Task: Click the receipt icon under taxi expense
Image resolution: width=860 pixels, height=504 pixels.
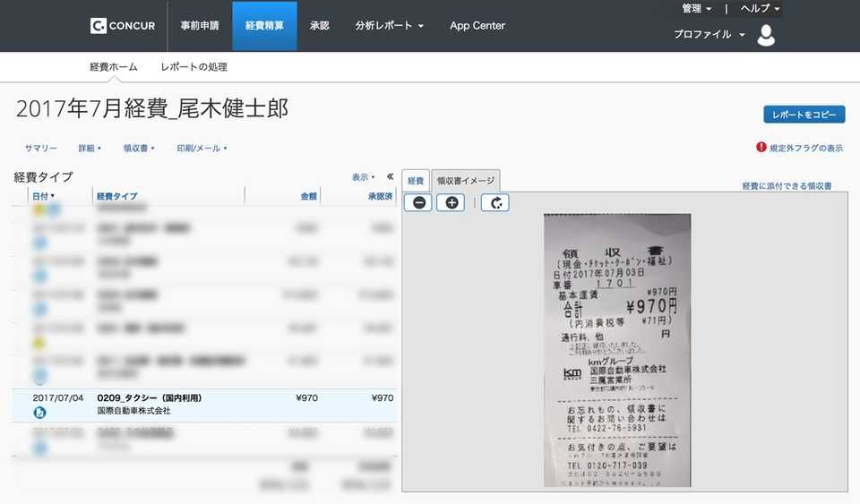Action: (39, 413)
